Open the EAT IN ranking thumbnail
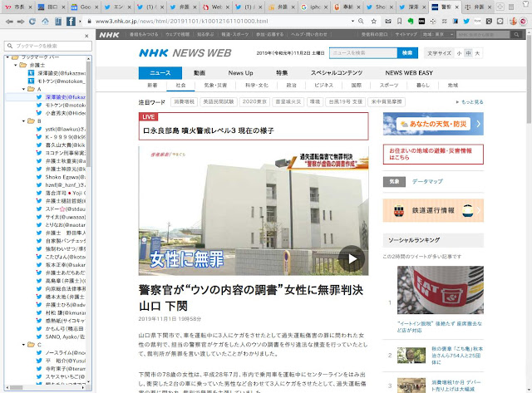Viewport: 532px width, 393px height. click(441, 290)
